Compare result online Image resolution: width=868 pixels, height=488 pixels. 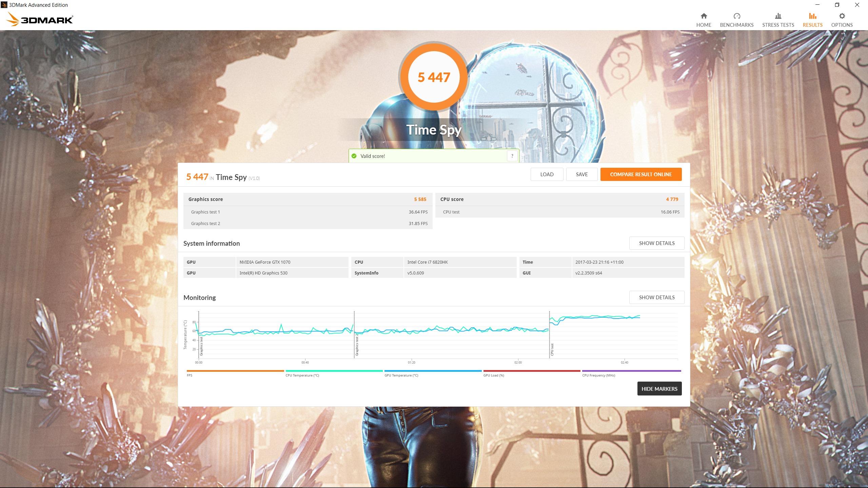(640, 174)
